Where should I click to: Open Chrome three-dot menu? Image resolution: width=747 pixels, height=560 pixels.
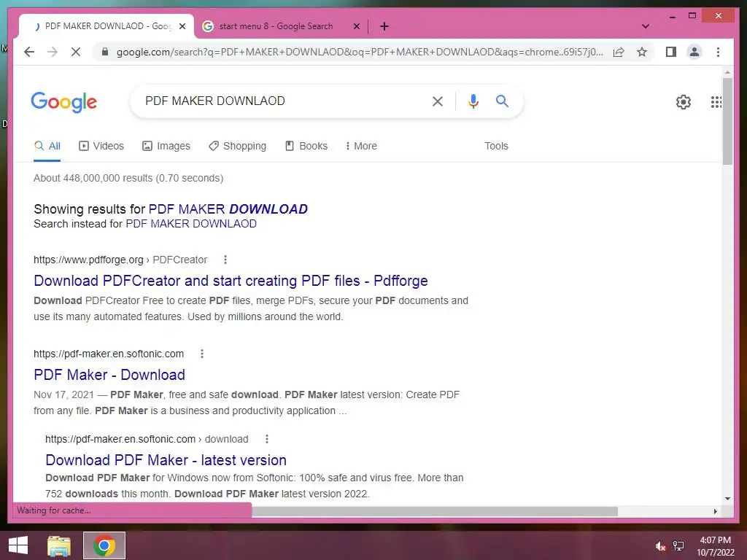[718, 52]
